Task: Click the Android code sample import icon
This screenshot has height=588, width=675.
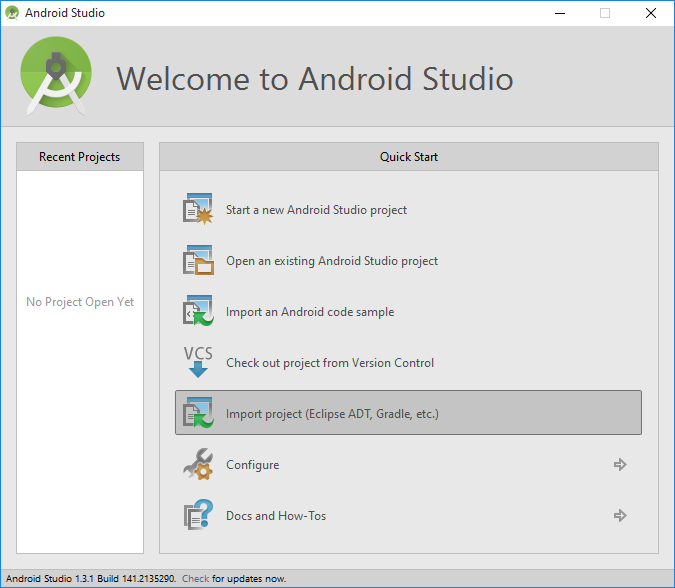Action: coord(198,311)
